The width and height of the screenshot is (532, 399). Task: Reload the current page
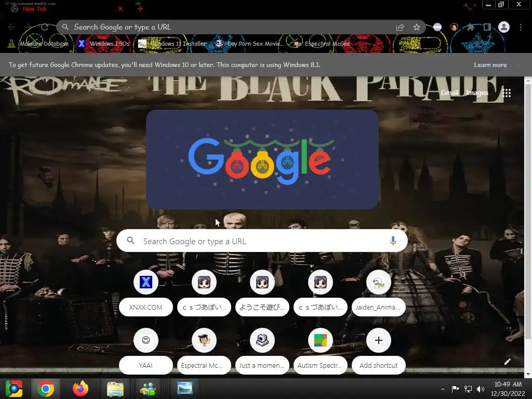point(45,27)
